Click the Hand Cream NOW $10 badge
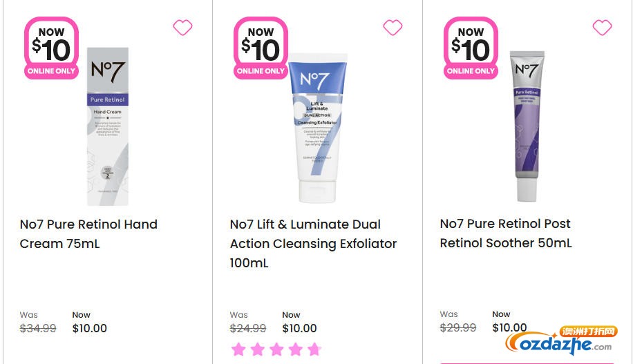 pos(50,49)
